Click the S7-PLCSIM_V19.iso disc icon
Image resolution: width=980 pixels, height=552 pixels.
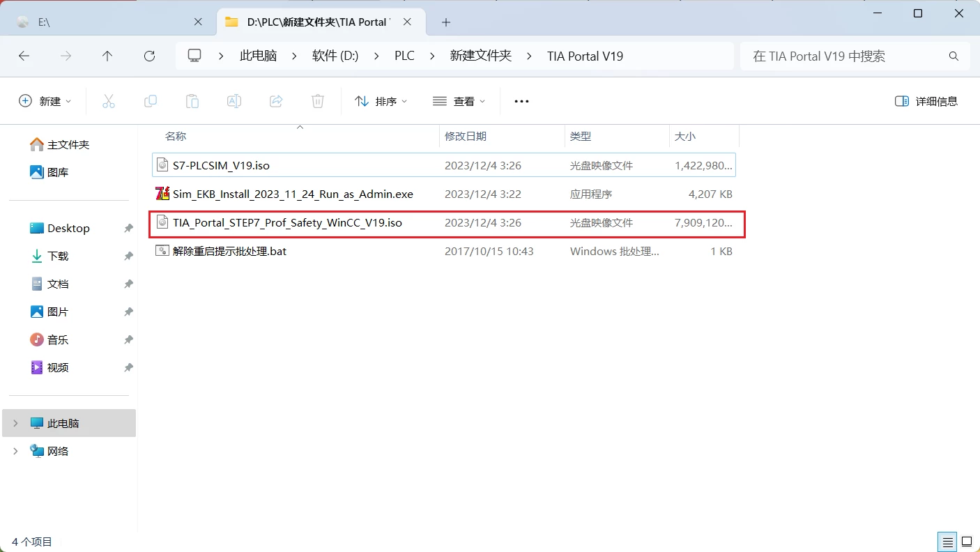pos(162,165)
